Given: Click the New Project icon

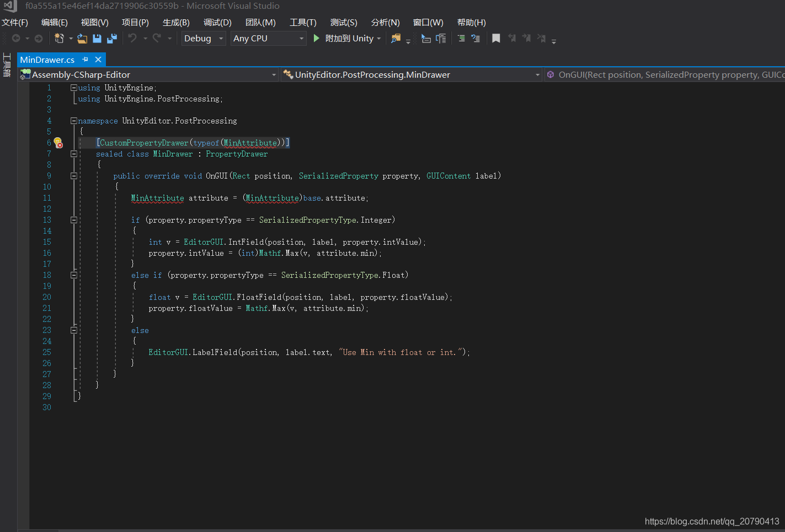Looking at the screenshot, I should point(59,38).
